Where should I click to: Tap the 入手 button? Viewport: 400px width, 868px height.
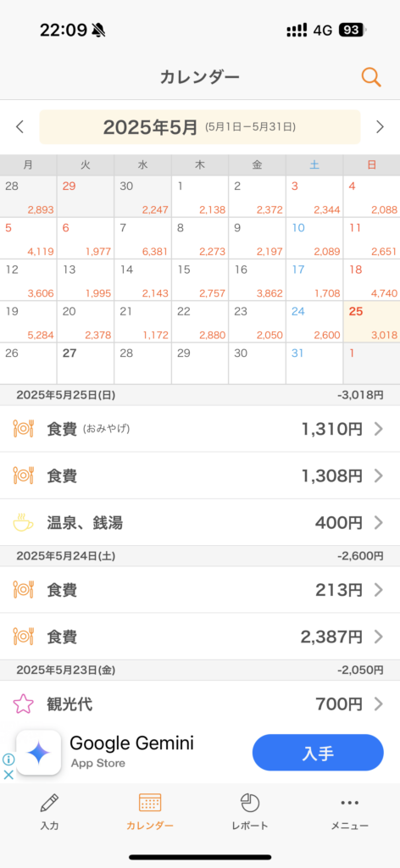(x=318, y=753)
